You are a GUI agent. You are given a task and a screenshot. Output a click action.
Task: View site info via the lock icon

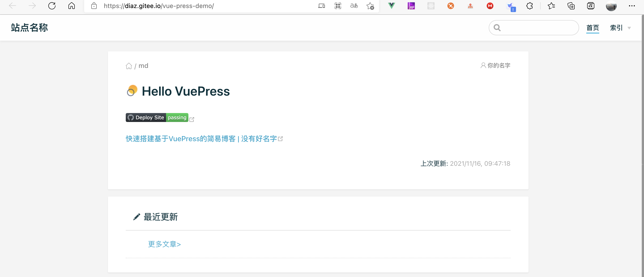pyautogui.click(x=94, y=6)
